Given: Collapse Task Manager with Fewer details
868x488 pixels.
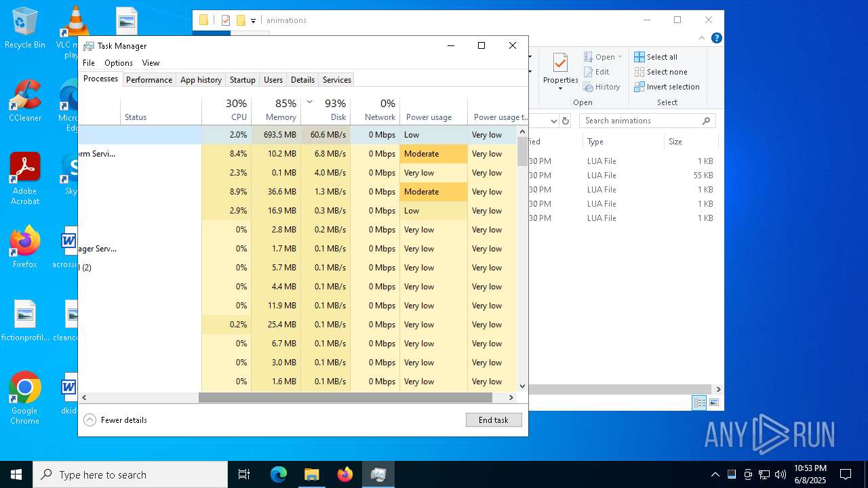Looking at the screenshot, I should pyautogui.click(x=115, y=420).
